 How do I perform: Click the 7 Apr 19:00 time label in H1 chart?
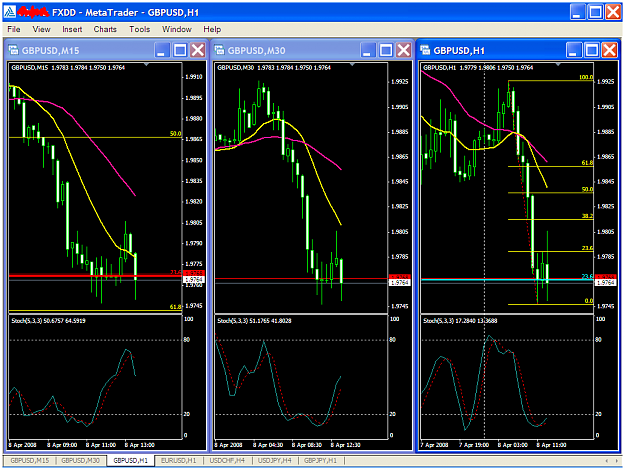474,445
